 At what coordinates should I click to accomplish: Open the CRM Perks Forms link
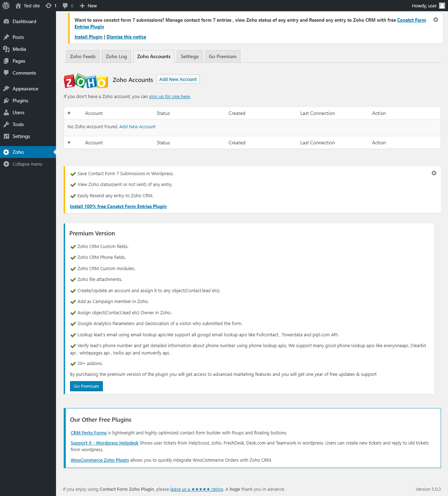(x=89, y=433)
